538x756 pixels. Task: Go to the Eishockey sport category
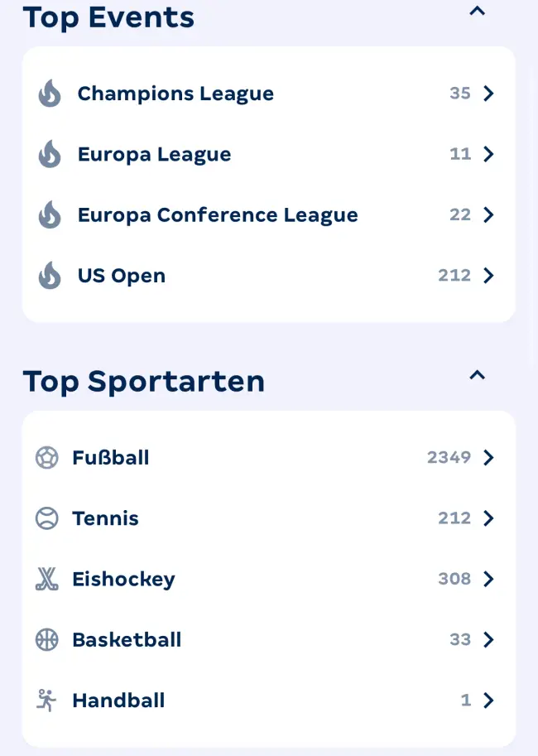(x=123, y=579)
